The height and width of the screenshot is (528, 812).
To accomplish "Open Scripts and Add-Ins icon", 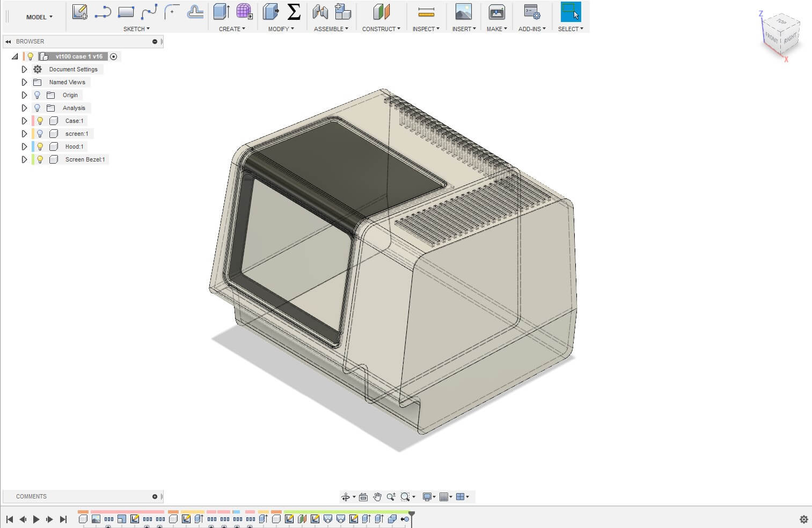I will pyautogui.click(x=532, y=12).
